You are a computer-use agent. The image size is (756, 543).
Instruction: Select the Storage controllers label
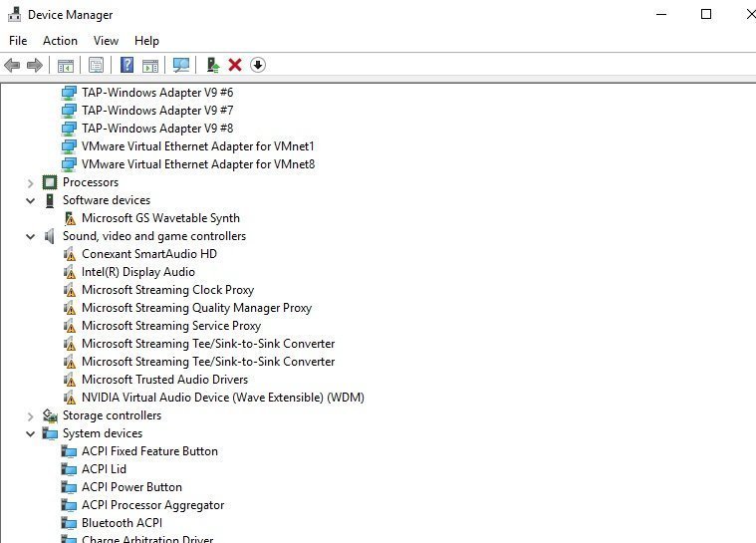click(112, 415)
